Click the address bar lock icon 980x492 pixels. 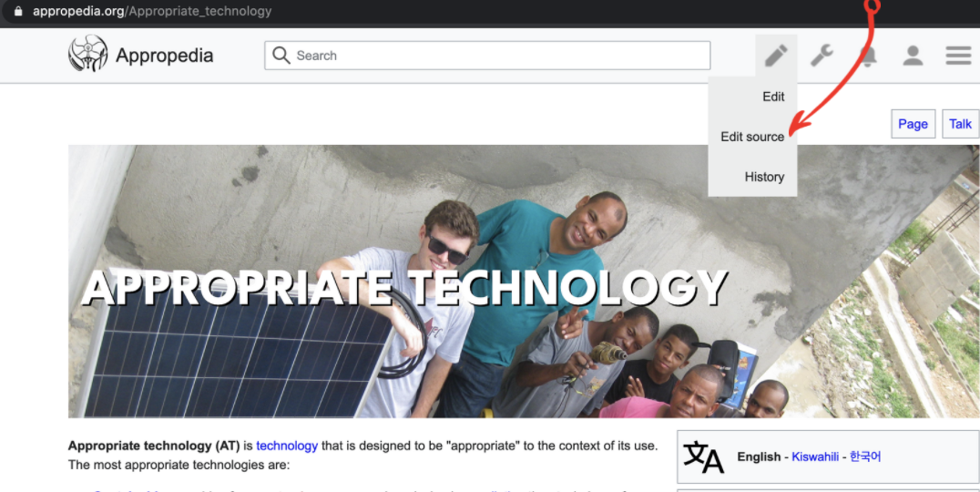coord(18,11)
